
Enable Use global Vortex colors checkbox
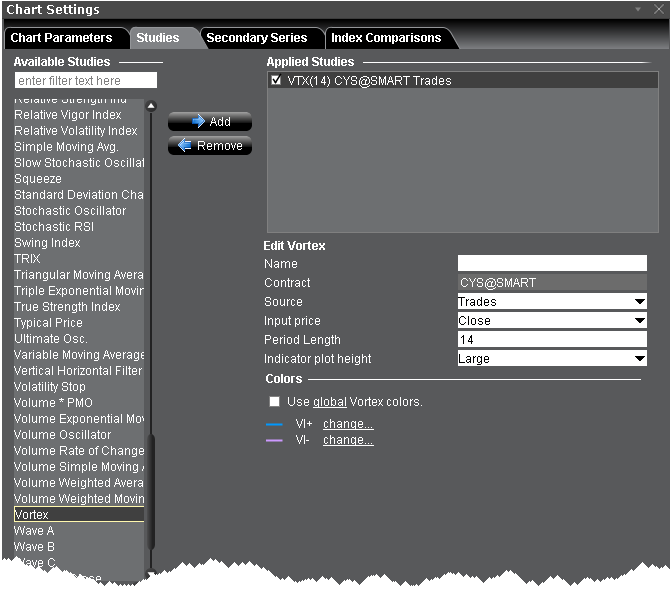(275, 402)
